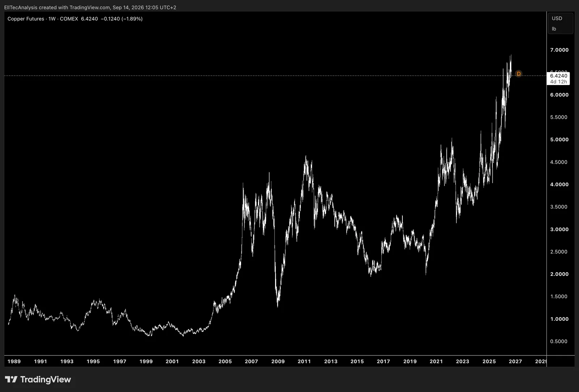
Task: Click the orange D dividend marker icon
Action: coord(519,74)
